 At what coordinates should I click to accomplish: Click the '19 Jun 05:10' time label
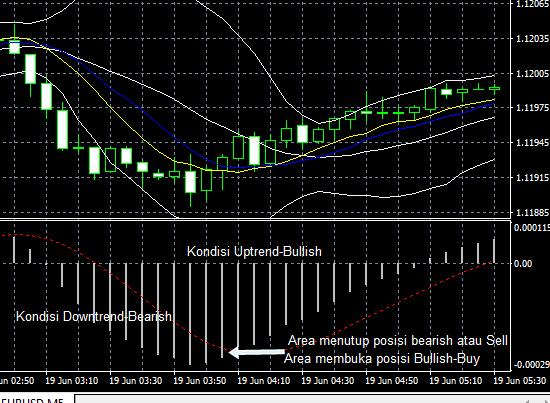pos(456,381)
